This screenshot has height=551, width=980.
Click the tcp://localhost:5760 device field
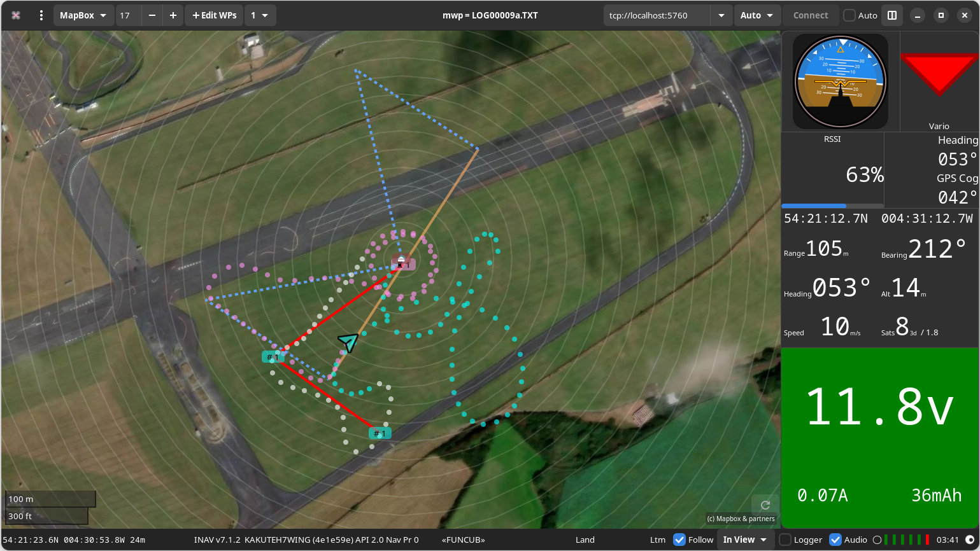click(x=657, y=15)
